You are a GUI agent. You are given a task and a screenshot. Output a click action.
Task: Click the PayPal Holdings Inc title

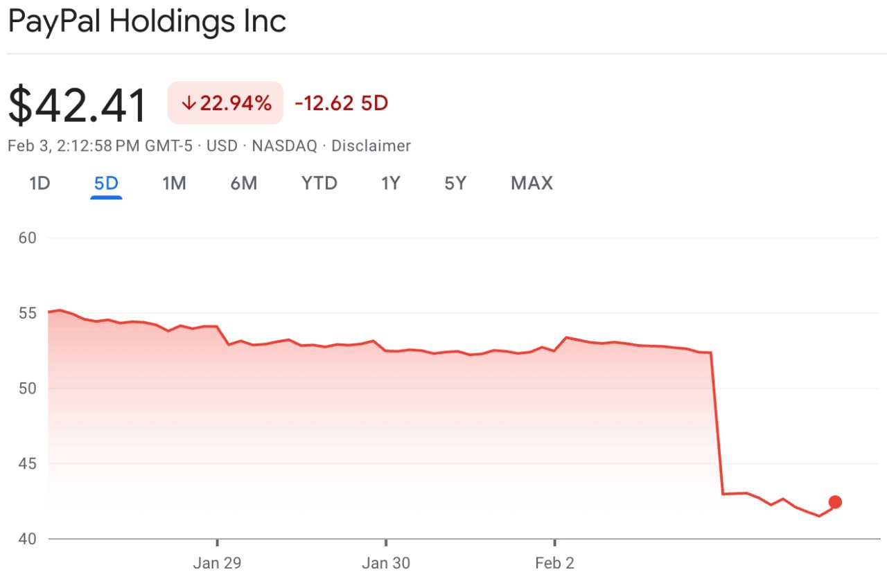(x=147, y=21)
